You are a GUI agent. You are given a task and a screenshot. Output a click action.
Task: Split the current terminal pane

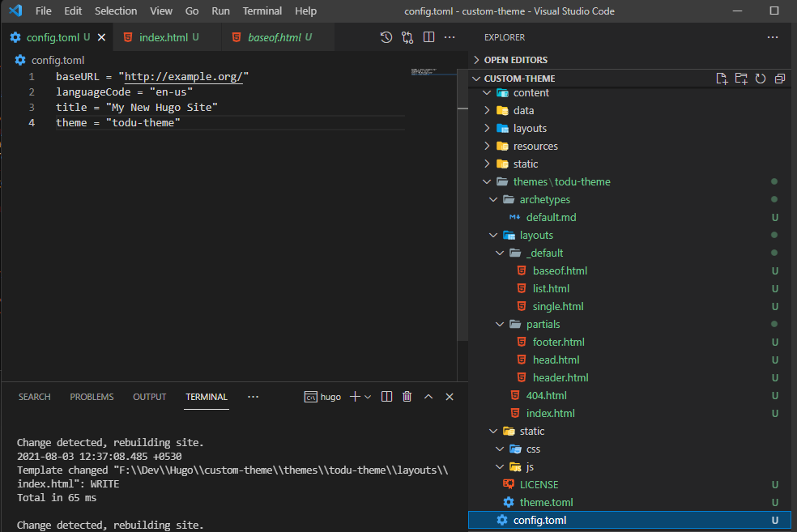point(386,396)
